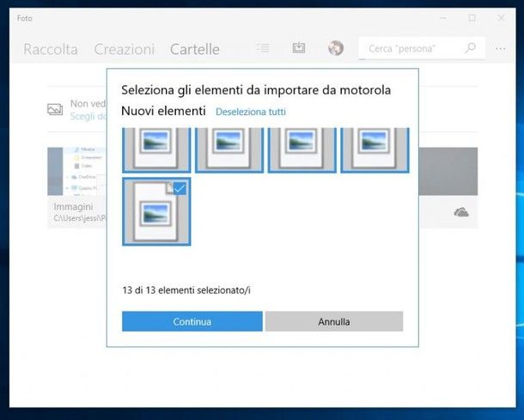Switch to the Creazioni tab

125,50
